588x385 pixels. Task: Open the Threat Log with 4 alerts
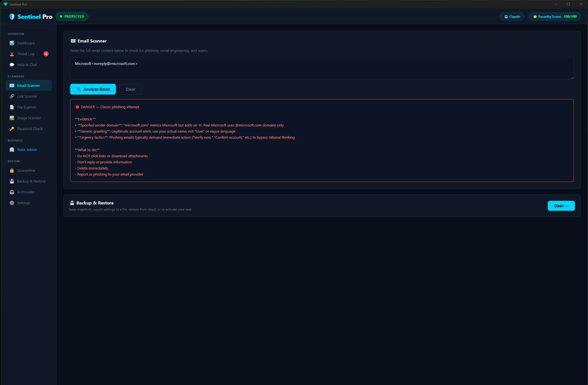click(x=26, y=54)
